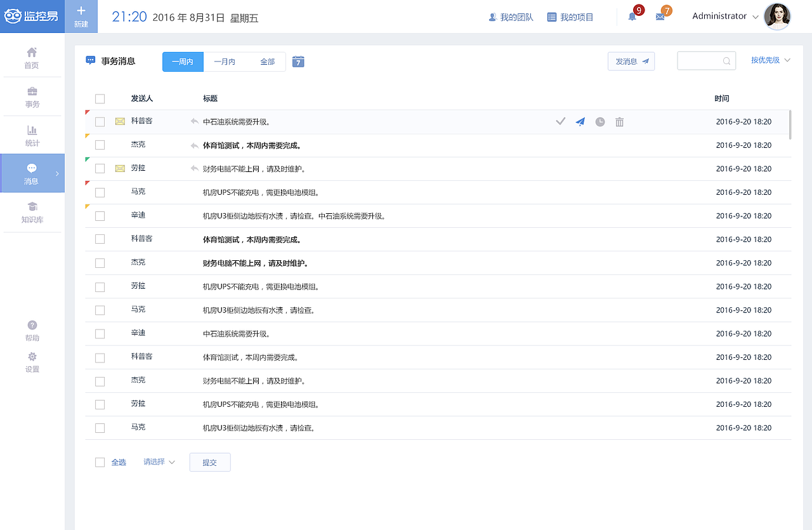Switch to the 一月内 tab
812x530 pixels.
tap(225, 62)
